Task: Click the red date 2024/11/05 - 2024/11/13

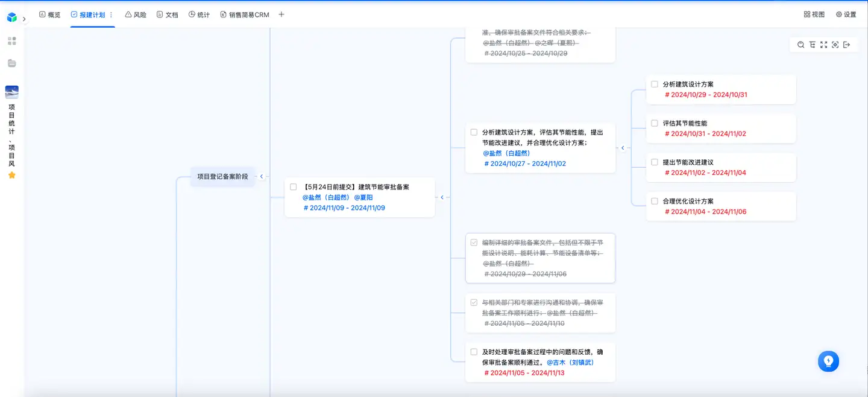Action: tap(524, 373)
